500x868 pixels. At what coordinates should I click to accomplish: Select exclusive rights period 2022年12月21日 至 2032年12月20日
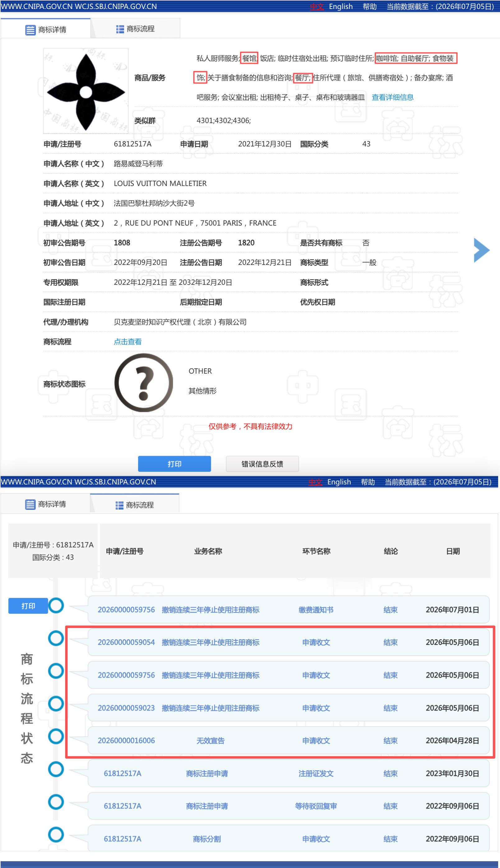coord(173,282)
